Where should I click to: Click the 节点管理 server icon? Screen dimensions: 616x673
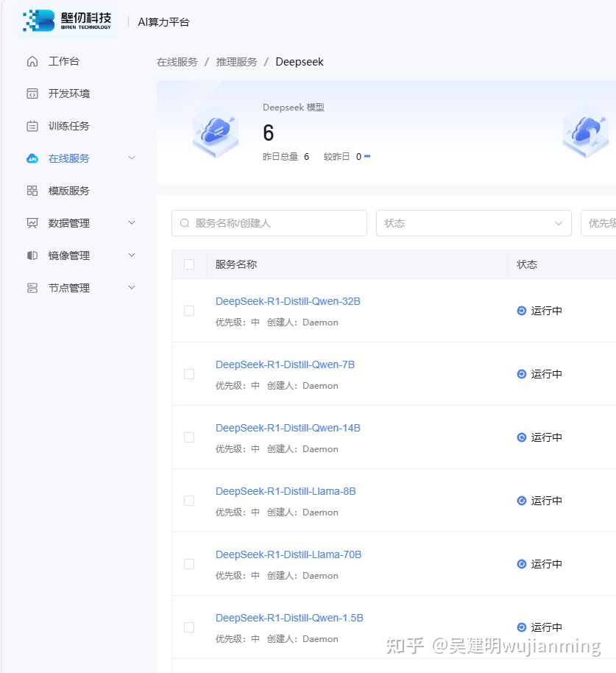[31, 287]
